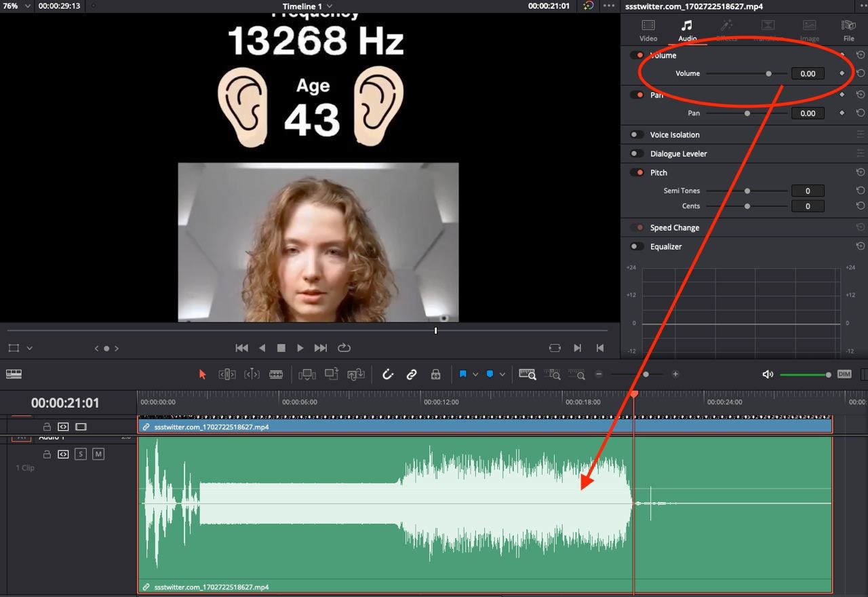
Task: Click Overwrite Clip toolbar icon
Action: (x=332, y=374)
